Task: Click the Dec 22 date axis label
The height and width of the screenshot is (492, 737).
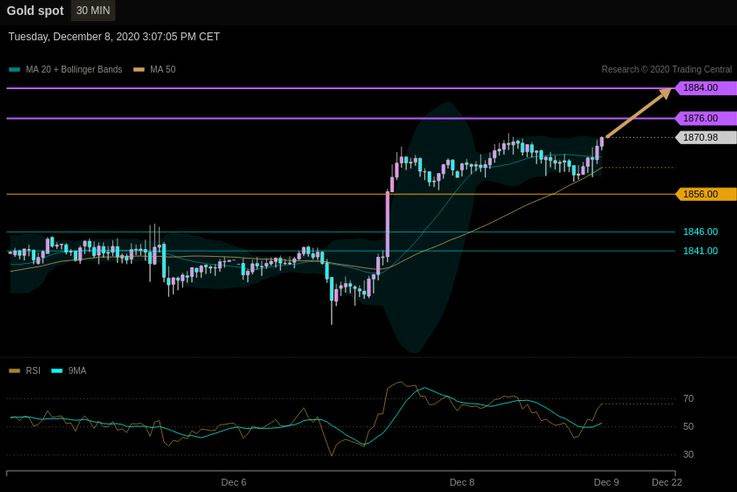Action: click(x=666, y=483)
